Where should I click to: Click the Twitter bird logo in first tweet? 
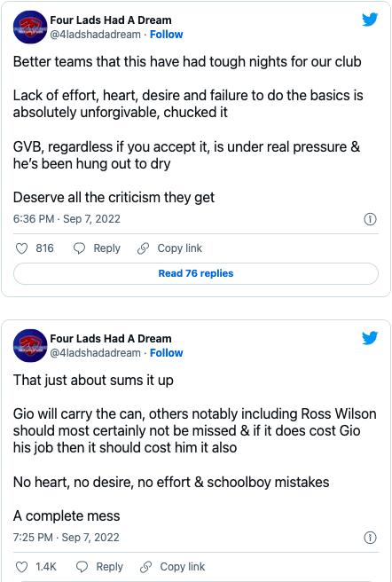[x=370, y=20]
